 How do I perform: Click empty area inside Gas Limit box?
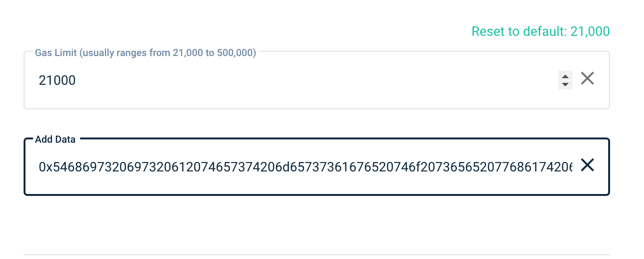point(316,81)
